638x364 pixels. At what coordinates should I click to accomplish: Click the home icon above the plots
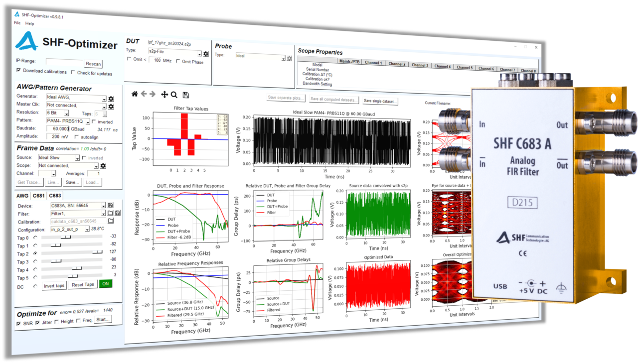[135, 94]
